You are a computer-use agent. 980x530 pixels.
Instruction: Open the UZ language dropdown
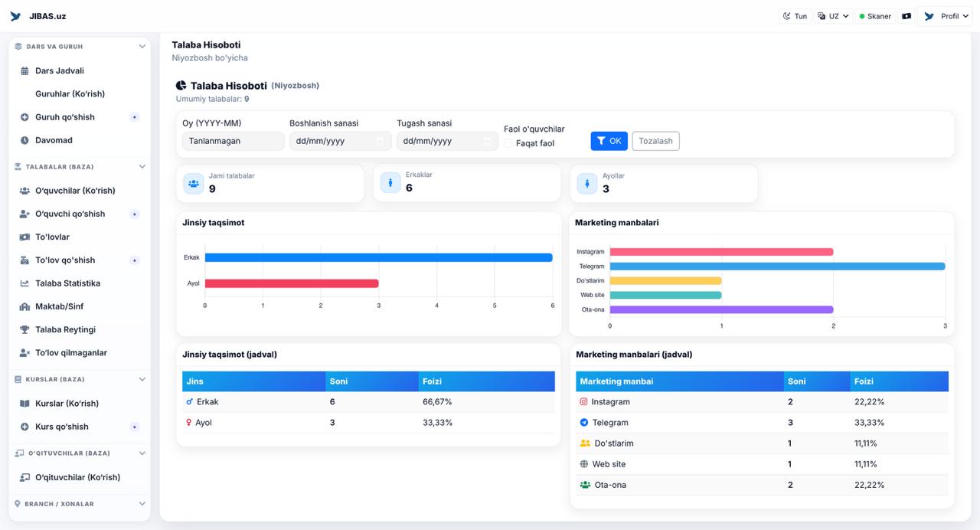[x=833, y=16]
